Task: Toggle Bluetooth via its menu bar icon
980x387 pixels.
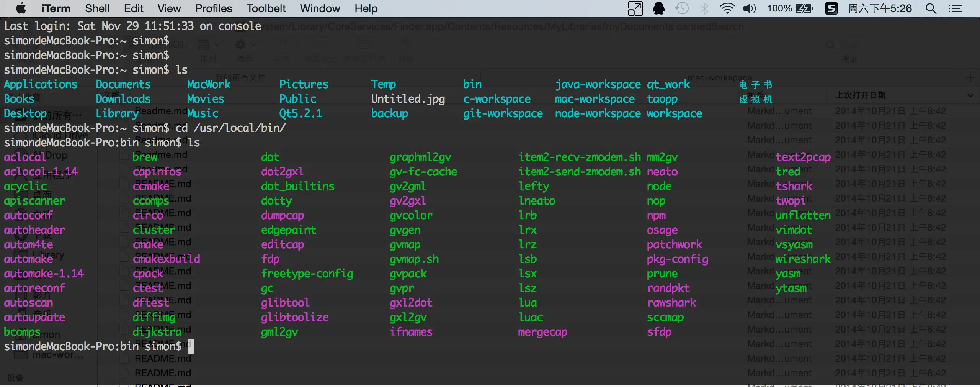Action: pyautogui.click(x=704, y=8)
